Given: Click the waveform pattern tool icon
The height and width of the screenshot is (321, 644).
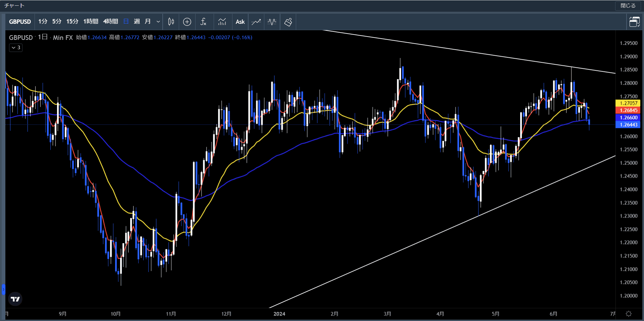Looking at the screenshot, I should (x=272, y=22).
